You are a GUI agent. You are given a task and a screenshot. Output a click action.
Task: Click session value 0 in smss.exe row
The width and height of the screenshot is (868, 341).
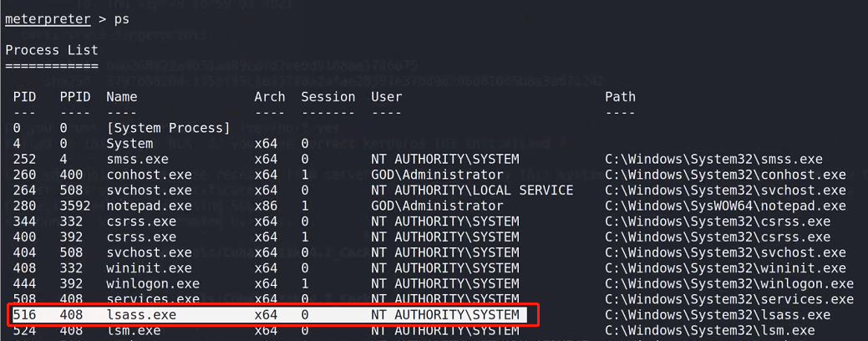point(305,160)
